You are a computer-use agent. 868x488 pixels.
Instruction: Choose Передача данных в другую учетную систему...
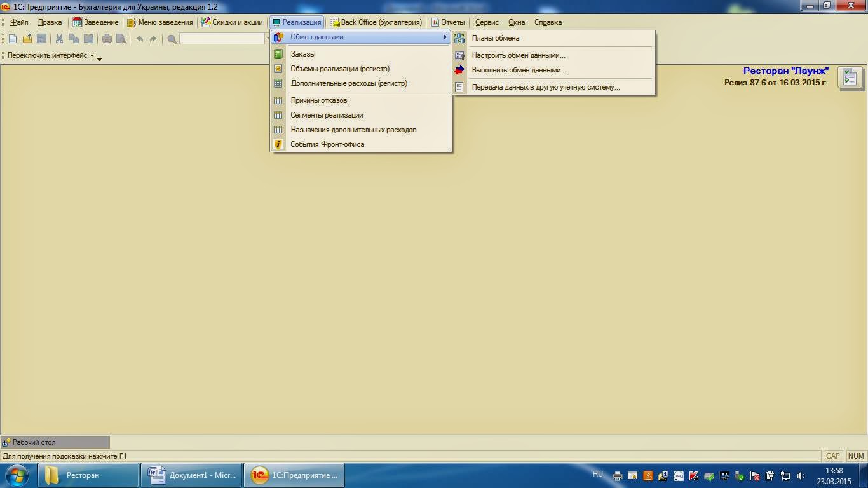click(x=553, y=87)
